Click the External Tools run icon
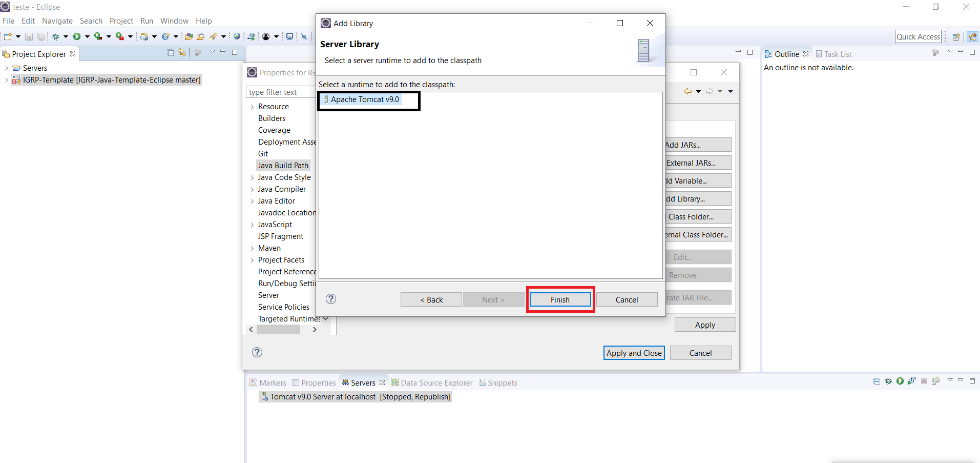The image size is (980, 463). click(x=119, y=36)
